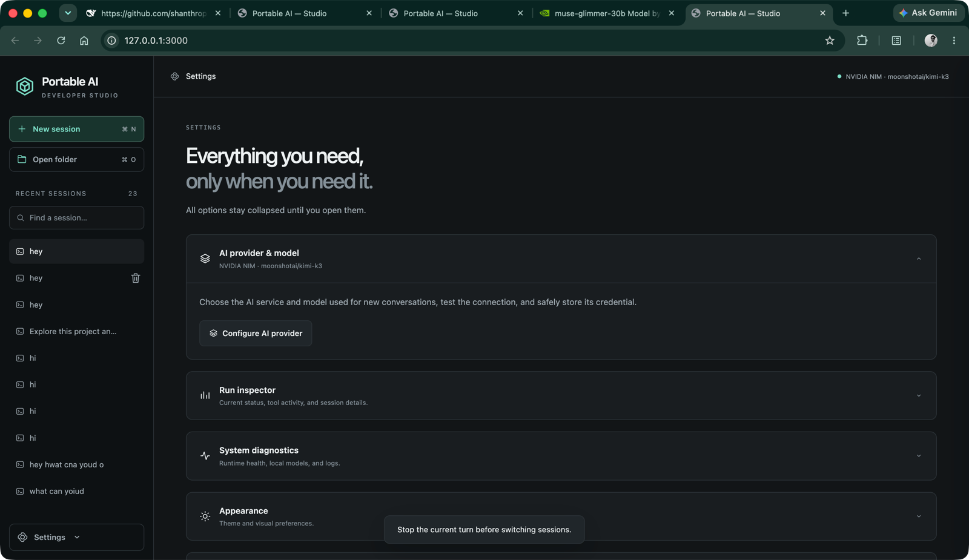Go back in browser history

tap(15, 41)
